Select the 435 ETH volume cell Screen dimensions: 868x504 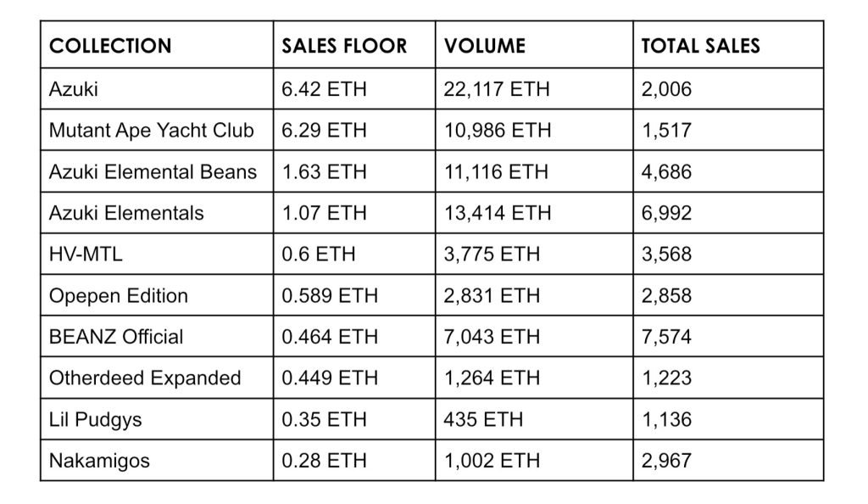[x=483, y=419]
